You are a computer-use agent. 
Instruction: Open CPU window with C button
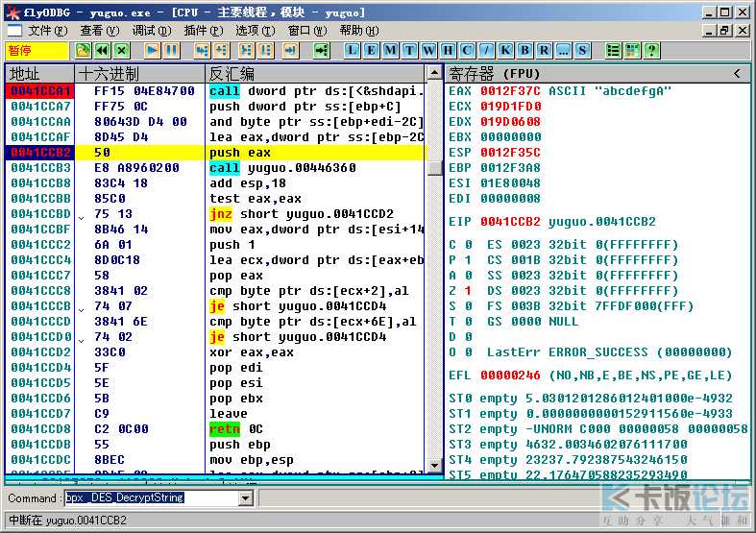click(467, 50)
